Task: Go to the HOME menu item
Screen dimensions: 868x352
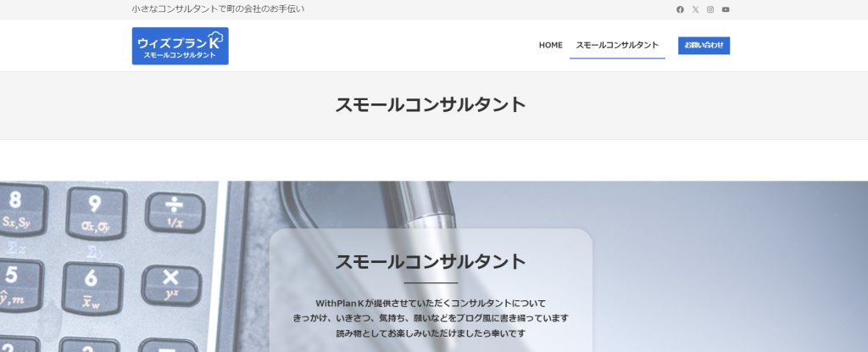Action: click(x=550, y=45)
